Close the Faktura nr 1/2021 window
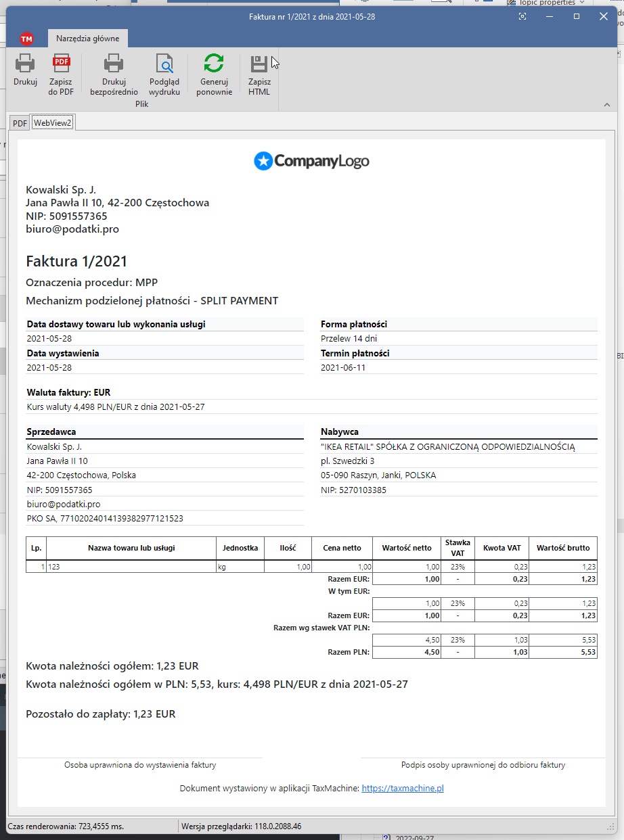 604,16
